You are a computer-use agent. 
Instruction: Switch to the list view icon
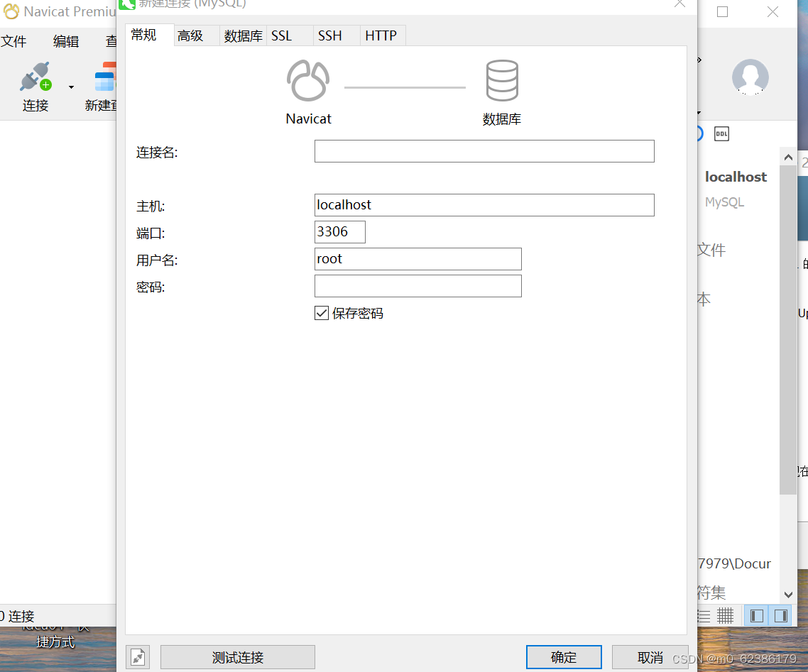704,616
